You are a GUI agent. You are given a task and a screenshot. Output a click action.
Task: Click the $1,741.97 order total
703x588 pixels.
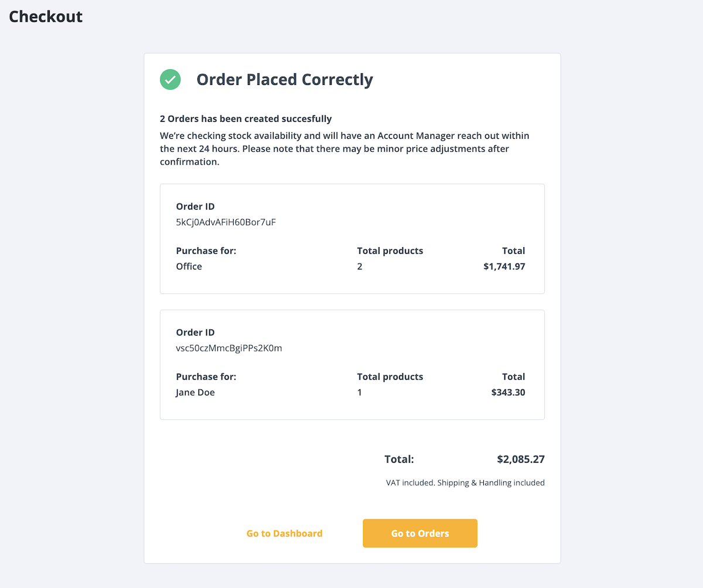click(504, 266)
